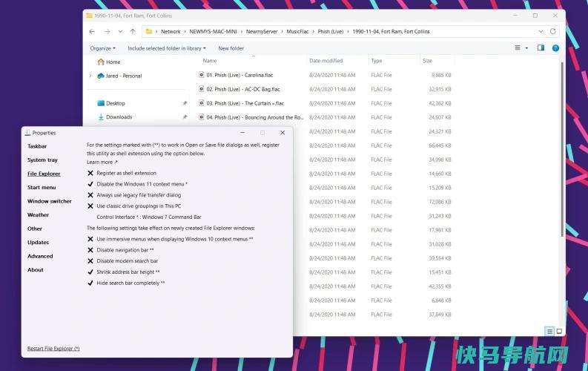The height and width of the screenshot is (371, 588).
Task: Sort by Date modified column header
Action: click(x=326, y=61)
